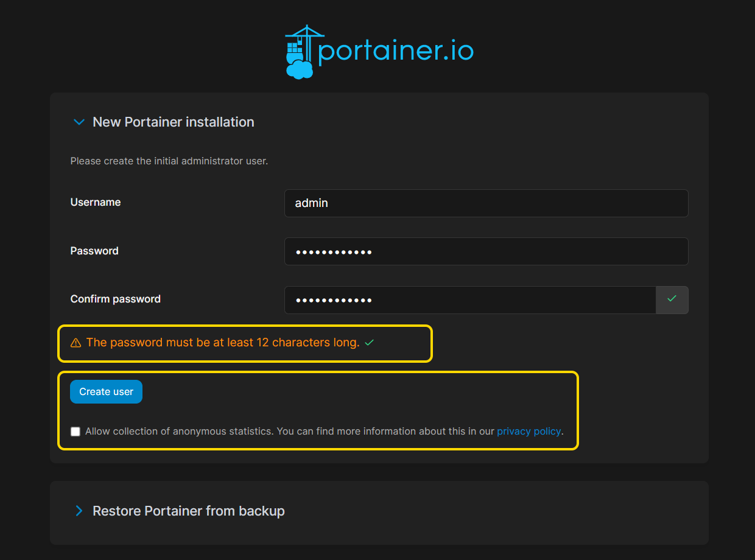
Task: Click the warning triangle icon
Action: click(75, 343)
